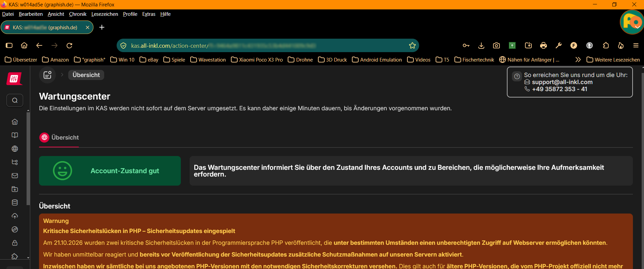Open the Hilfe menu

point(165,14)
